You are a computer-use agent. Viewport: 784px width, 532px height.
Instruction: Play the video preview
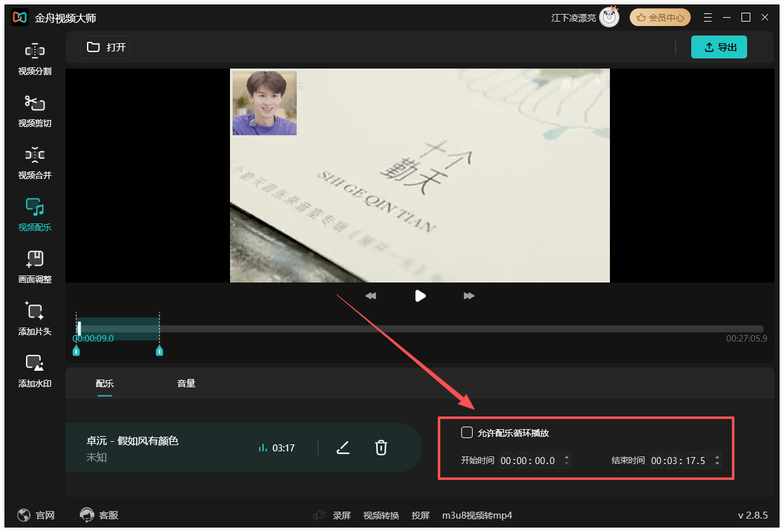pos(420,296)
